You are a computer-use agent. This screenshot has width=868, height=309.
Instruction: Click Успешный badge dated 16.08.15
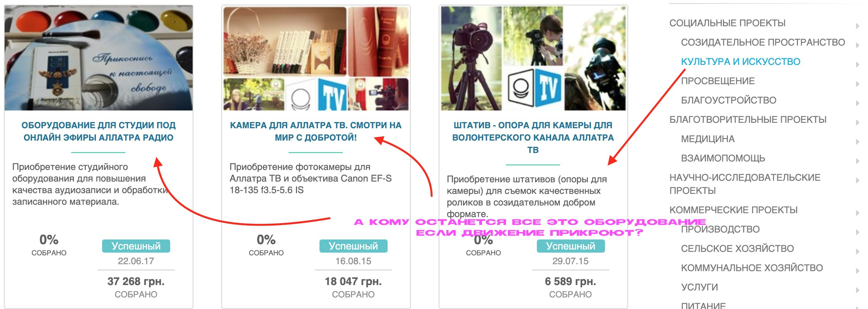354,246
